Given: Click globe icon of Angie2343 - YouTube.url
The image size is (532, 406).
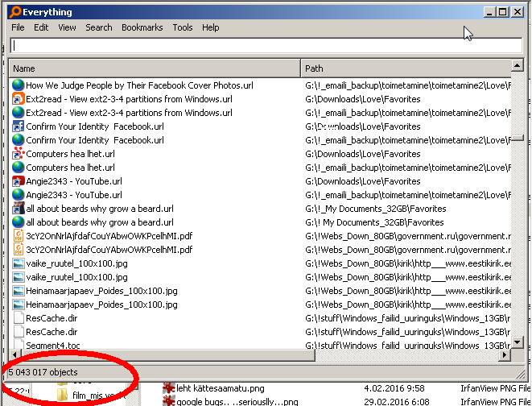Looking at the screenshot, I should pos(18,195).
